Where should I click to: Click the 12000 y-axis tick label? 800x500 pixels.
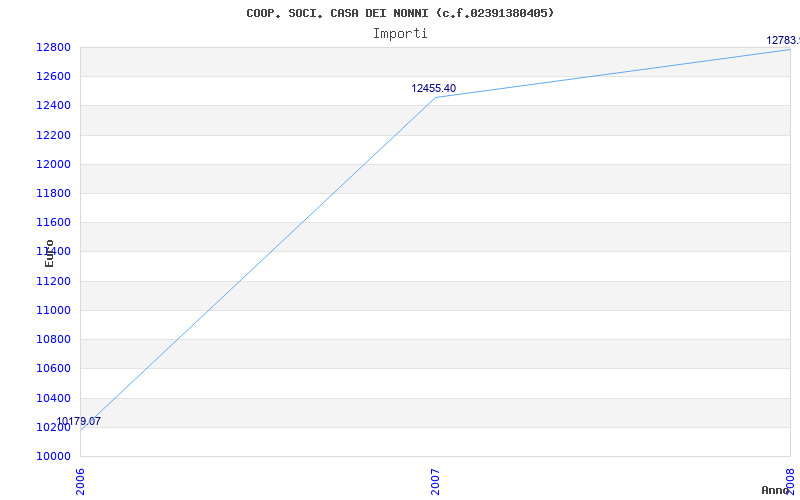(53, 164)
